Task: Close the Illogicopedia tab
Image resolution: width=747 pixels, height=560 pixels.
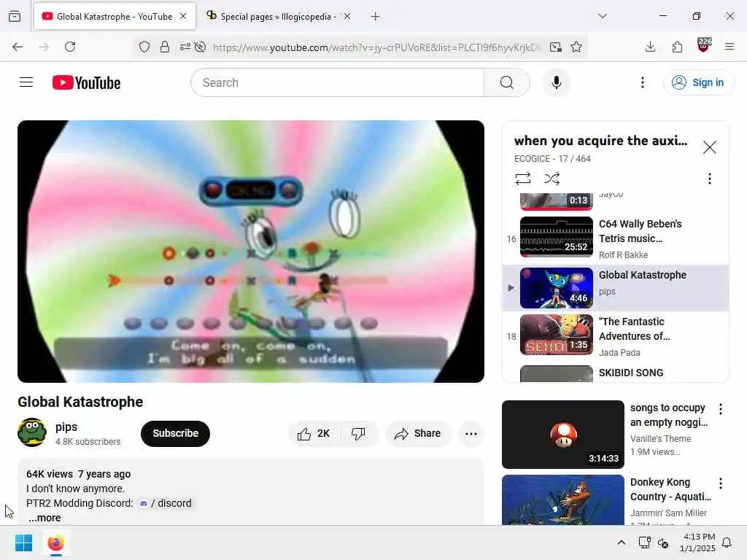Action: (347, 16)
